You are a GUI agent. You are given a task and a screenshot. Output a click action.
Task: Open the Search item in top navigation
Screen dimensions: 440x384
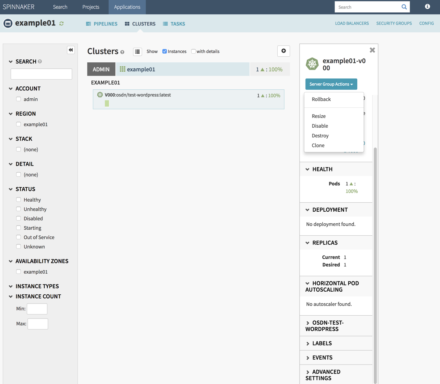(60, 7)
